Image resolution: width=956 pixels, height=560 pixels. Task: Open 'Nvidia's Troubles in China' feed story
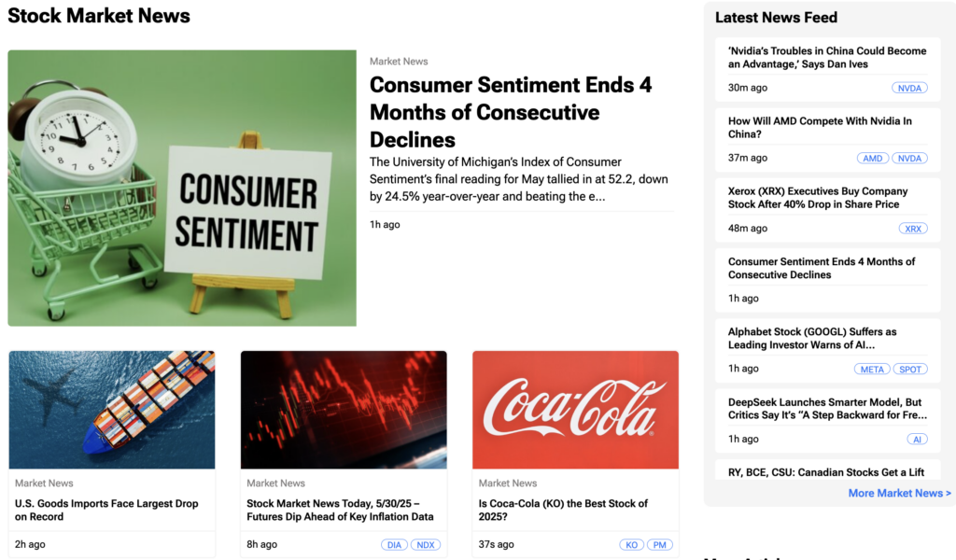point(827,57)
